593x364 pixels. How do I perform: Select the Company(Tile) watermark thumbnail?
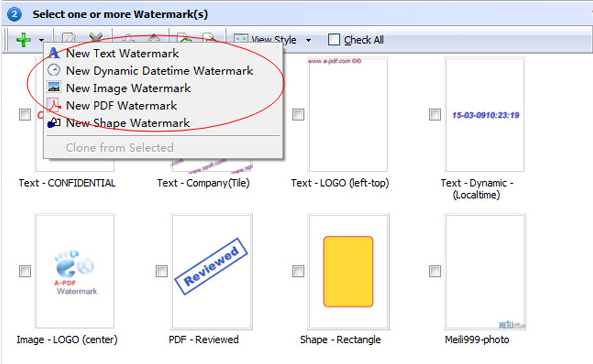pos(212,165)
